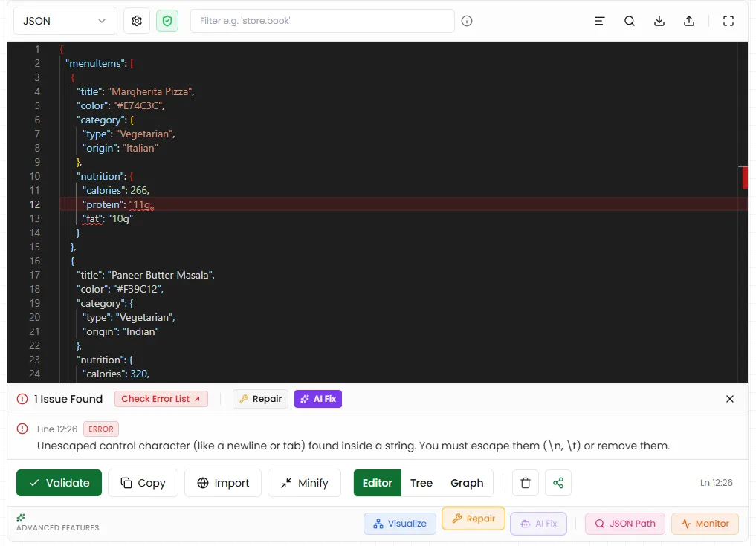Open the JSON format dropdown

point(65,21)
